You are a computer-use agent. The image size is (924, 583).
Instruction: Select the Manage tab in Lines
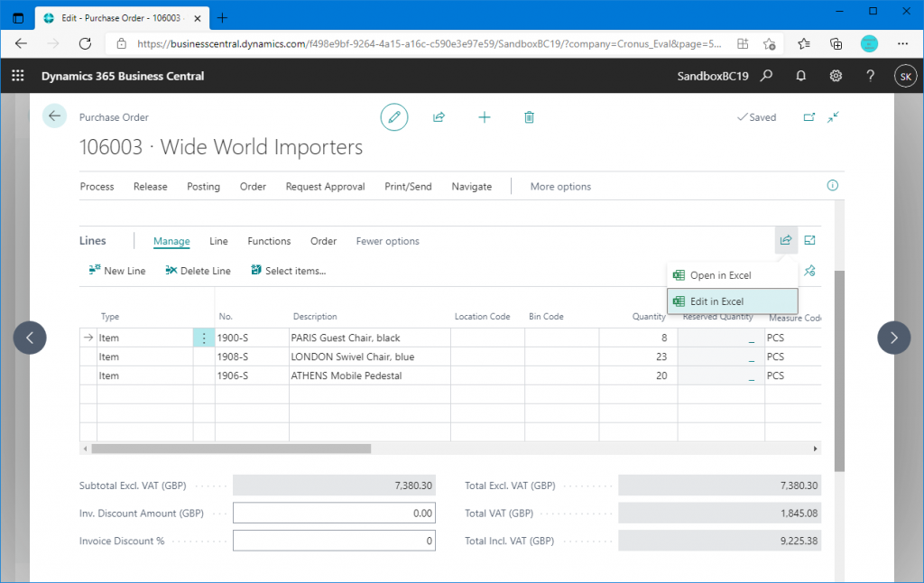coord(171,241)
